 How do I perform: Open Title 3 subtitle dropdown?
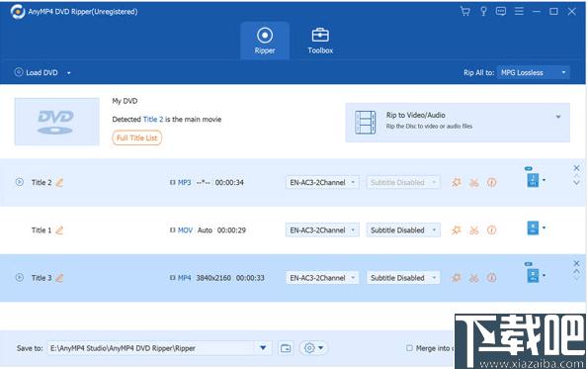click(x=403, y=278)
